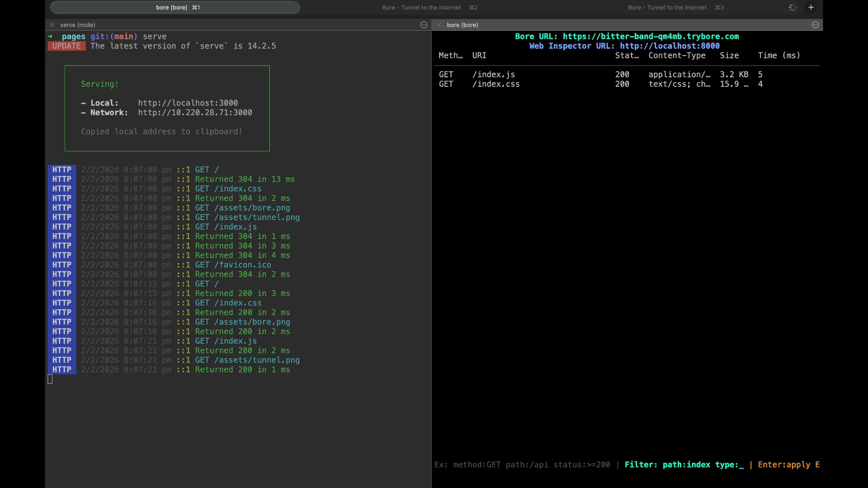Select the /index.css request row
The height and width of the screenshot is (488, 868).
coord(627,84)
